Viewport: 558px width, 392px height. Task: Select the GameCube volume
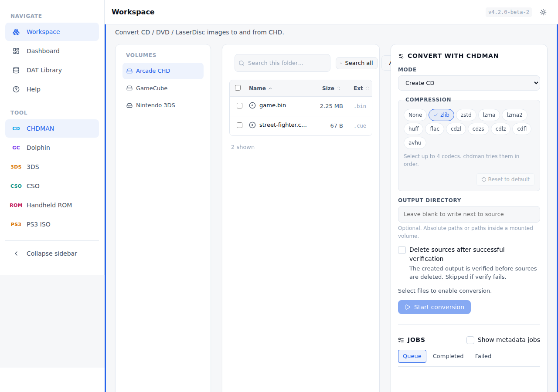(x=163, y=88)
